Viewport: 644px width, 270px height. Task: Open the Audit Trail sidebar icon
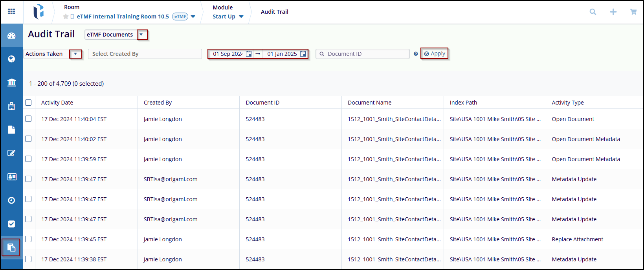[11, 248]
